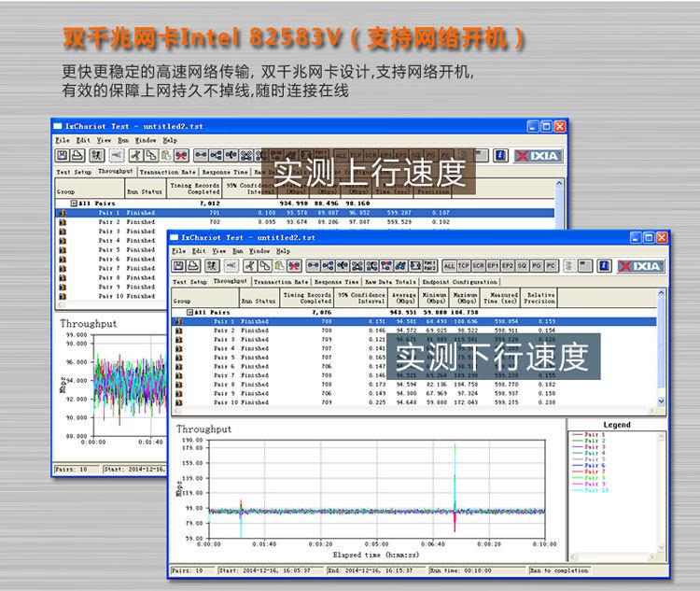This screenshot has width=700, height=591.
Task: Click front table vertical scrollbar down arrow
Action: coord(661,401)
